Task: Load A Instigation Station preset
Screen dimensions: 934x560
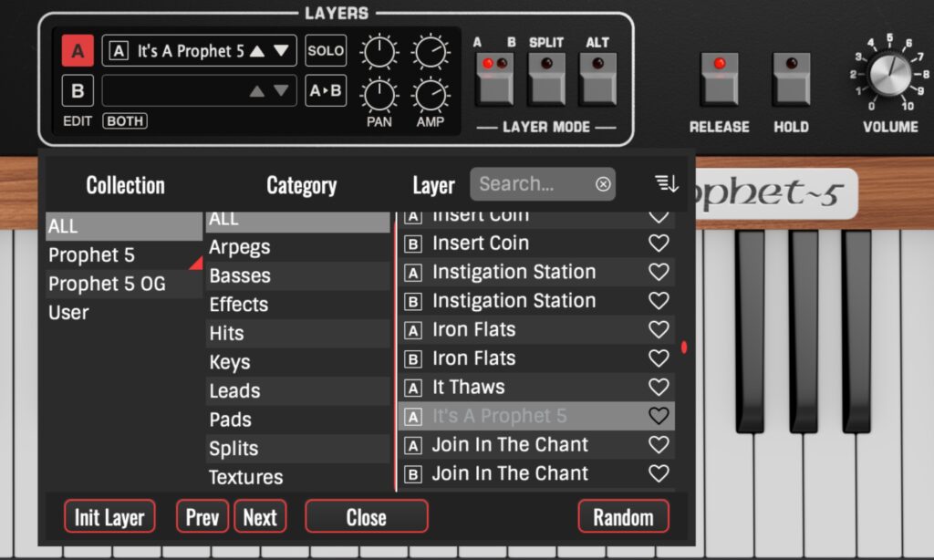Action: (536, 272)
